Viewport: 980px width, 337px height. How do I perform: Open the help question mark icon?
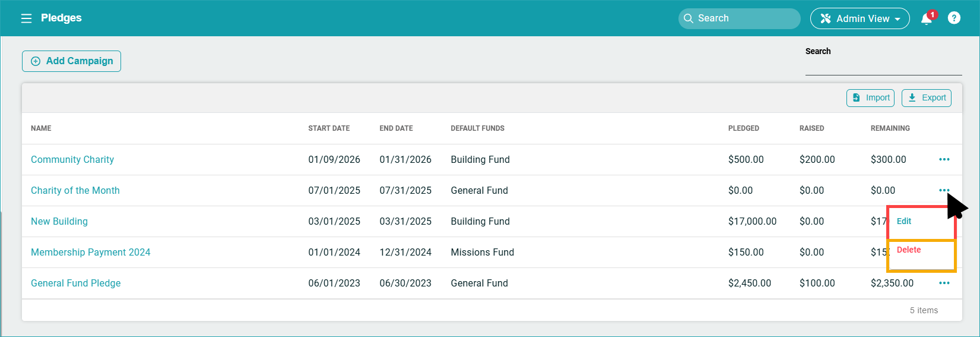954,18
